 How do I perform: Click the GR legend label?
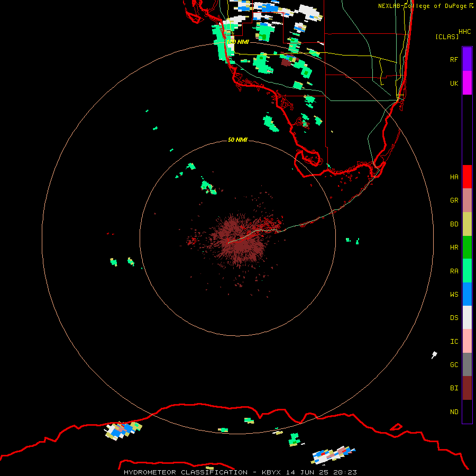(x=454, y=200)
